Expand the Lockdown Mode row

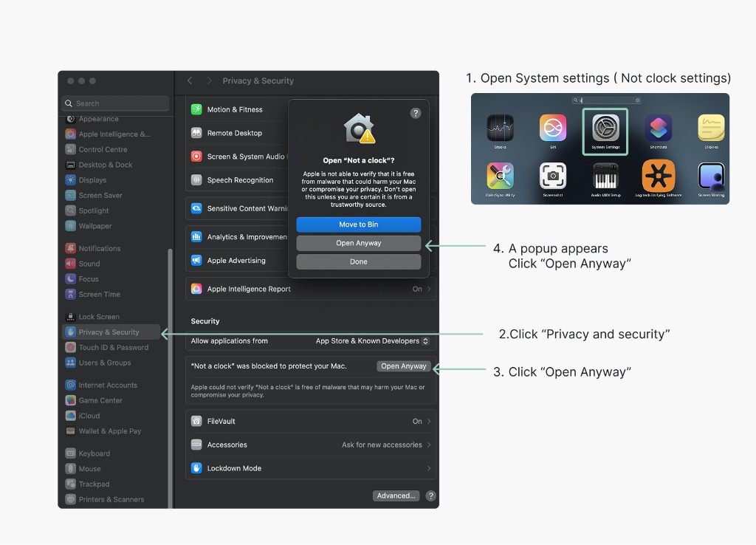310,467
